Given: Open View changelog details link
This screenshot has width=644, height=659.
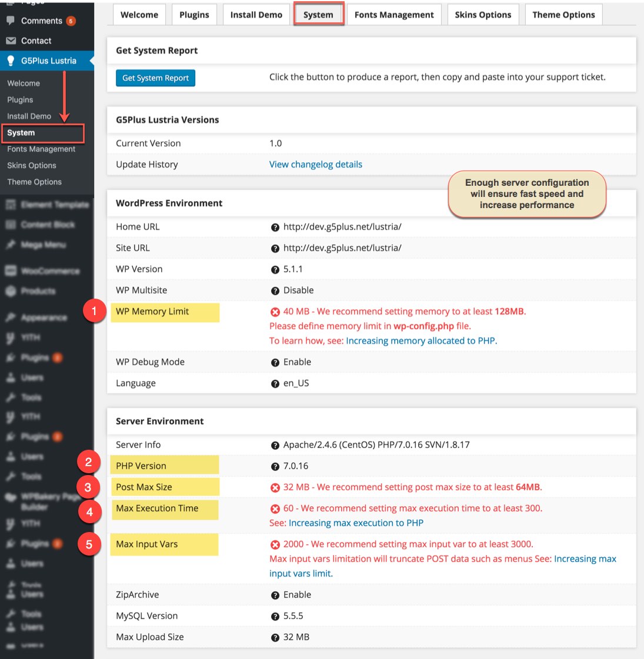Looking at the screenshot, I should tap(316, 165).
